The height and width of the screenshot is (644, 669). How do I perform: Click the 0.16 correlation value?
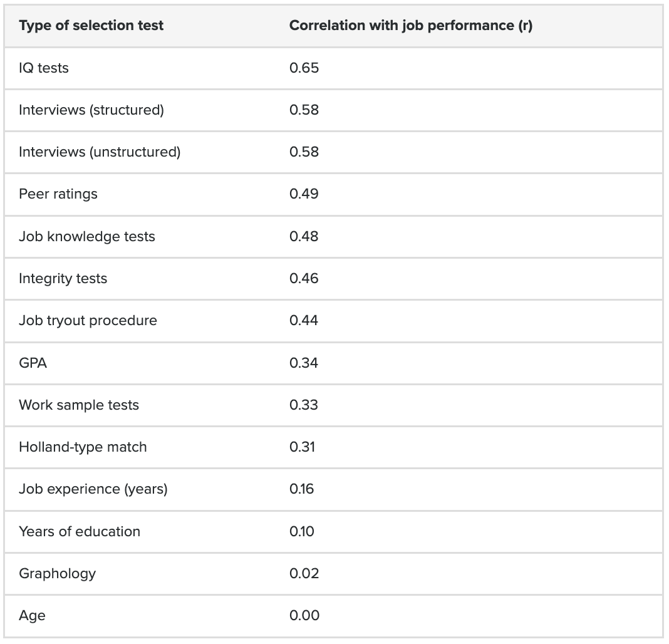(302, 489)
